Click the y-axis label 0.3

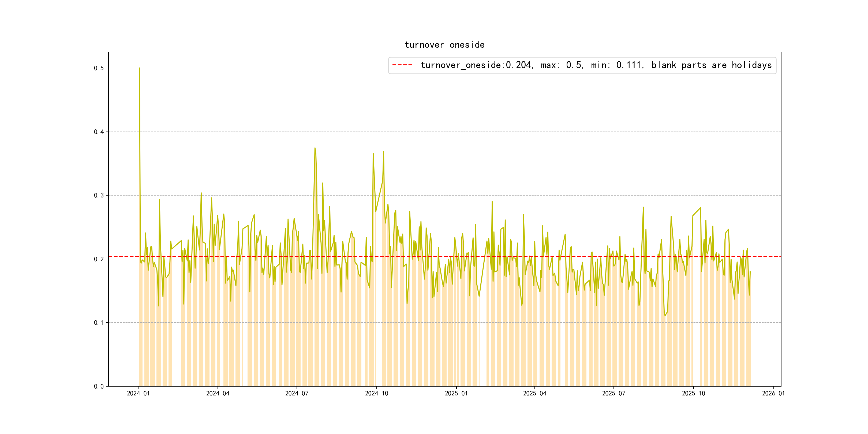[99, 196]
